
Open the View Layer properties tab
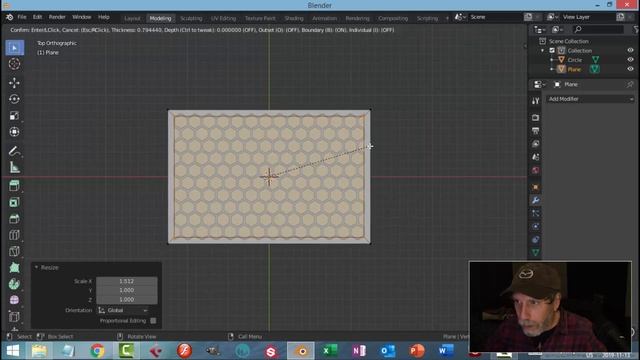(536, 144)
